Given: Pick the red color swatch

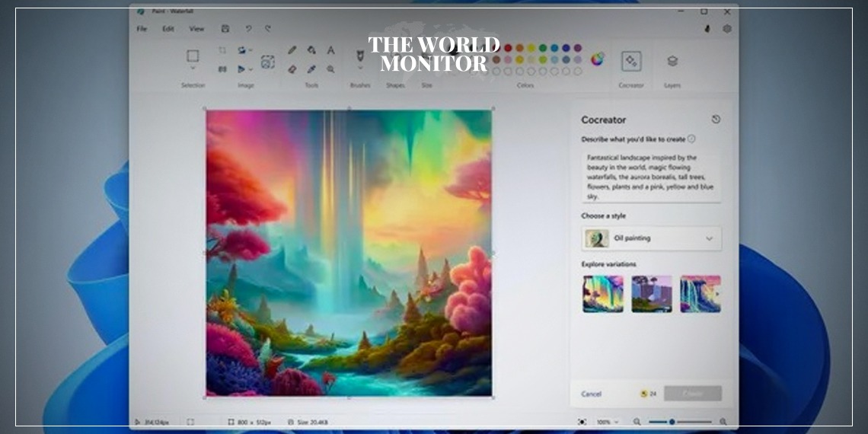Looking at the screenshot, I should point(508,48).
